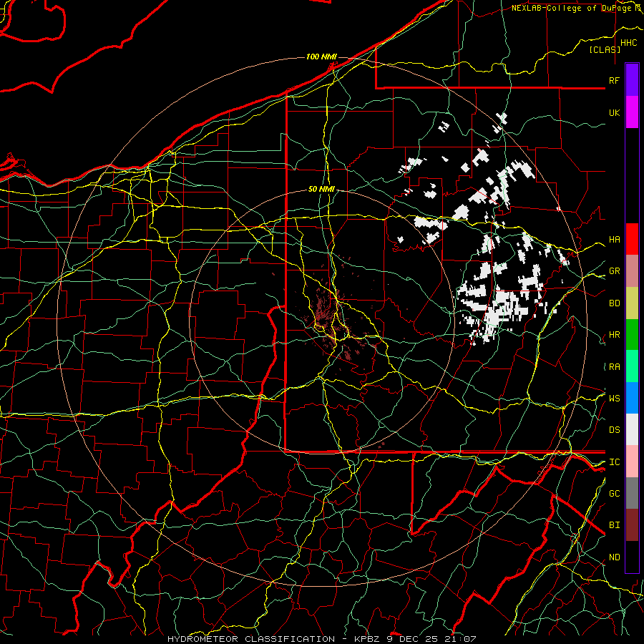644x644 pixels.
Task: Click the KPBZ radar site identifier
Action: (x=368, y=639)
